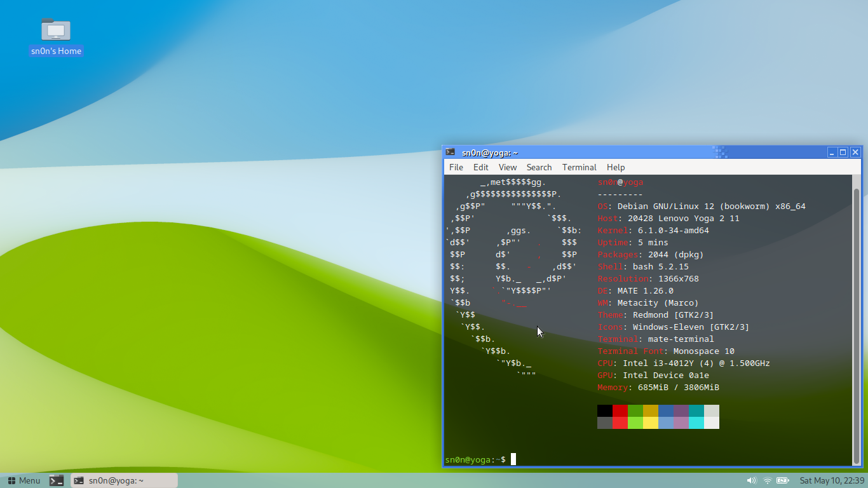Viewport: 868px width, 488px height.
Task: Select the sn0n@yoga taskbar window button
Action: click(124, 480)
